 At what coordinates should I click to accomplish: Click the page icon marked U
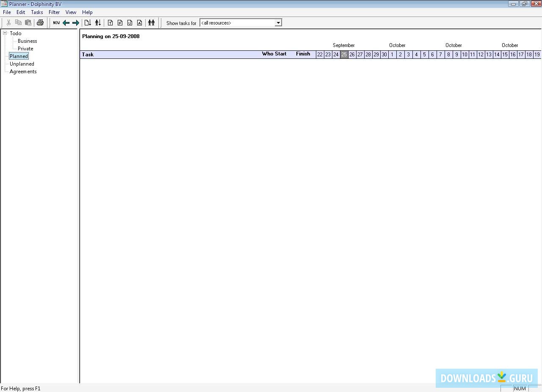[130, 23]
